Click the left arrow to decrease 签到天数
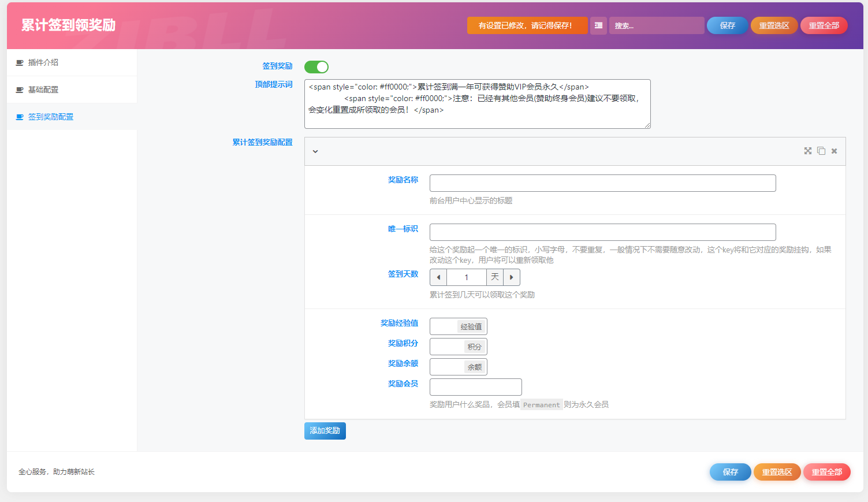The image size is (868, 502). [x=438, y=277]
